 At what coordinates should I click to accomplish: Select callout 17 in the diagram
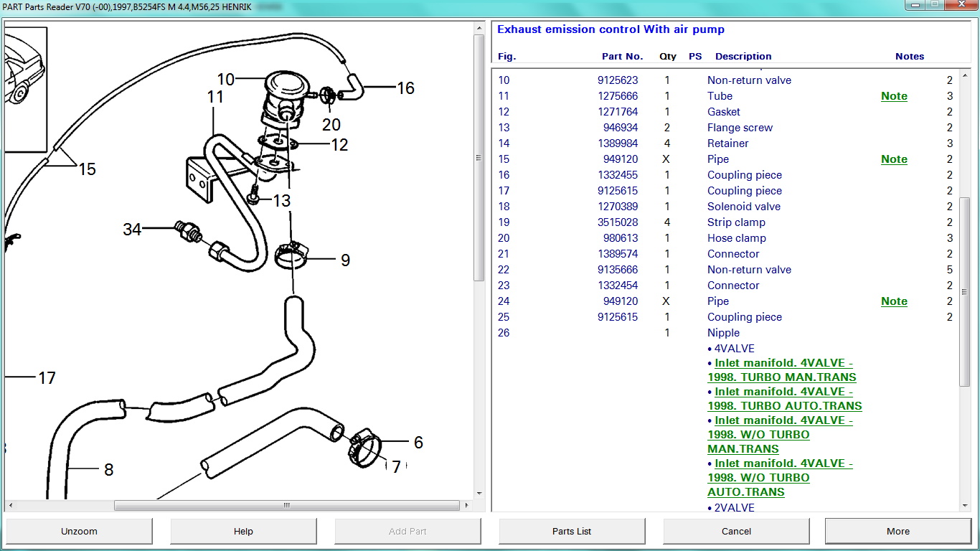(x=47, y=378)
